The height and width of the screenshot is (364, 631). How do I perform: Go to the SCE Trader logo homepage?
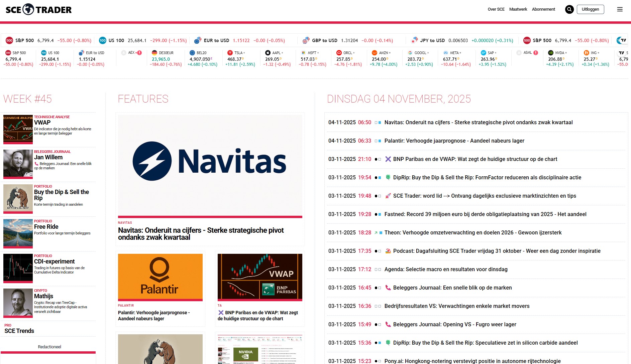(x=38, y=9)
